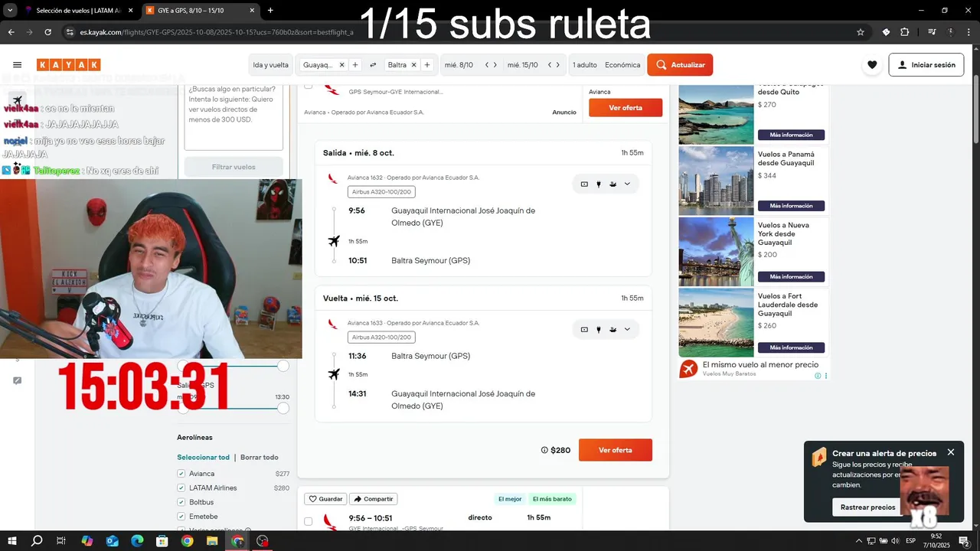Viewport: 980px width, 551px height.
Task: Expand amenities chevron for Avianca 1633
Action: point(627,329)
